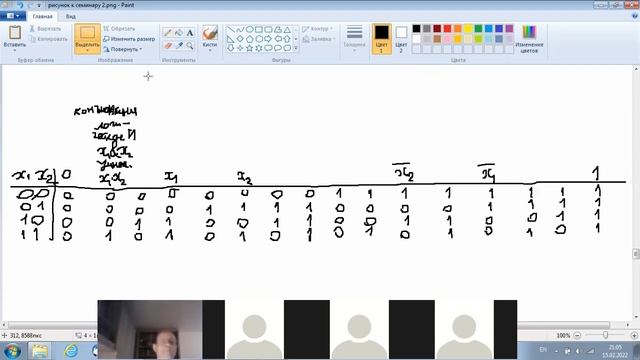Click the Вставить paste clipboard icon

[x=15, y=32]
